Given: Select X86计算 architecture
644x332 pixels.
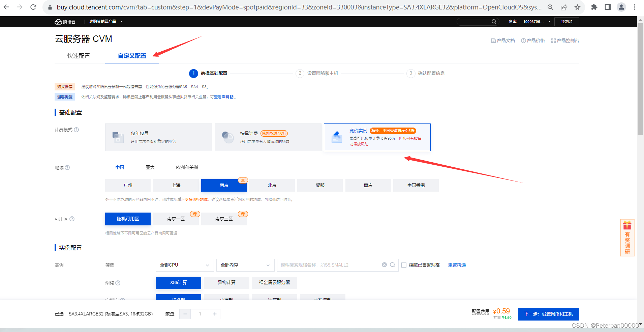Looking at the screenshot, I should point(178,283).
